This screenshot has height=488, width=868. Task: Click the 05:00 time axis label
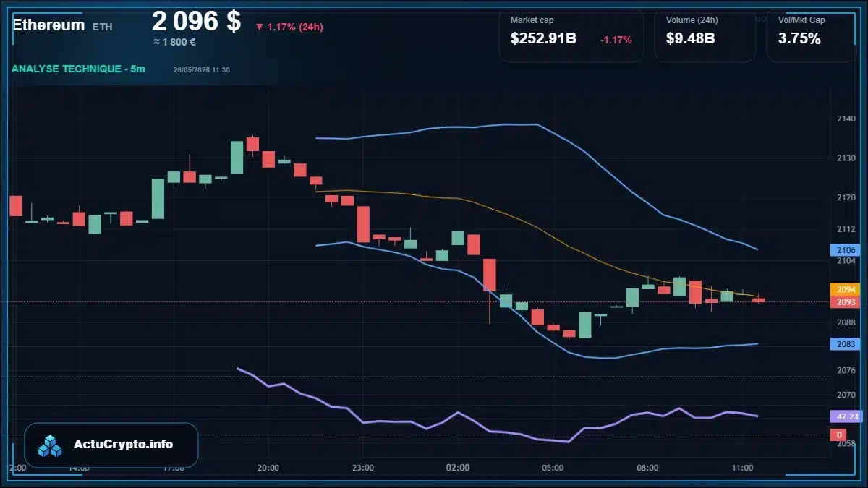click(x=552, y=468)
